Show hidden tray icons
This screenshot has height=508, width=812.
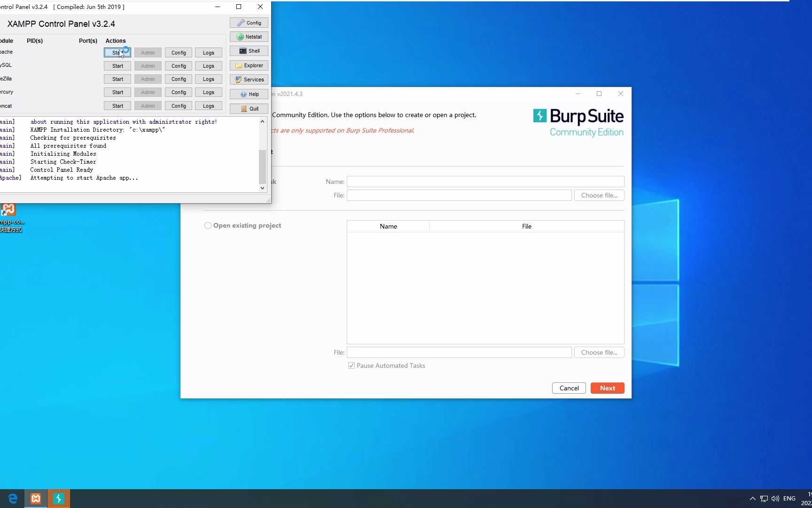point(752,499)
